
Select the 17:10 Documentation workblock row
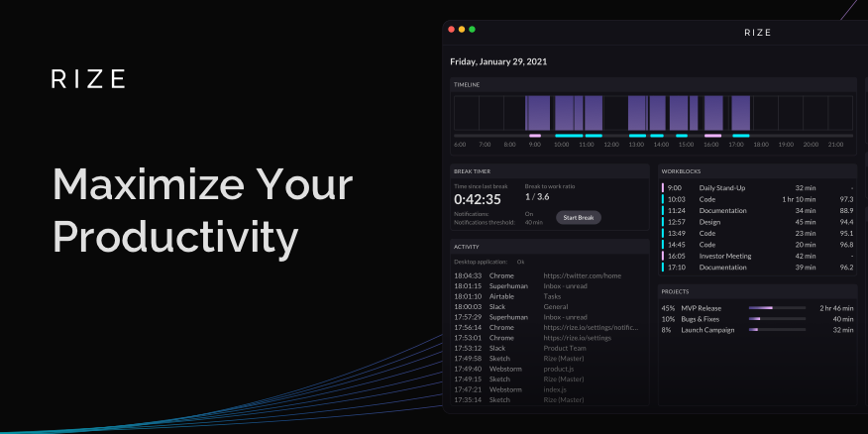click(x=757, y=268)
